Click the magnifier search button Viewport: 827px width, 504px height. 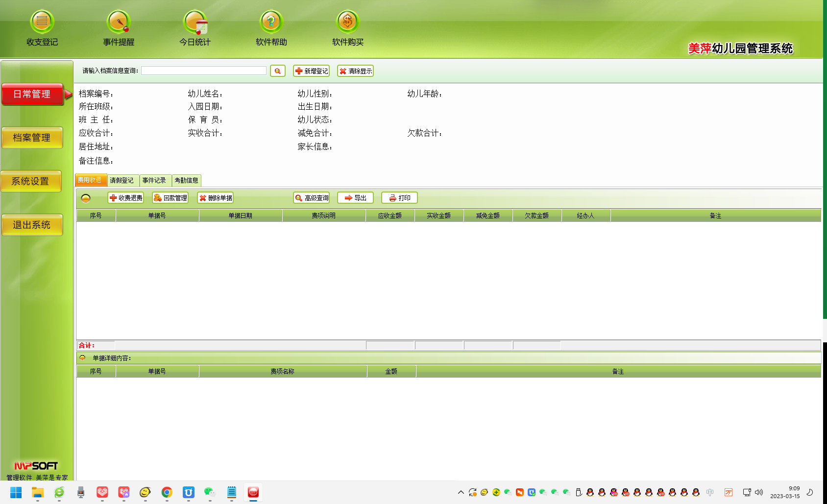point(278,71)
